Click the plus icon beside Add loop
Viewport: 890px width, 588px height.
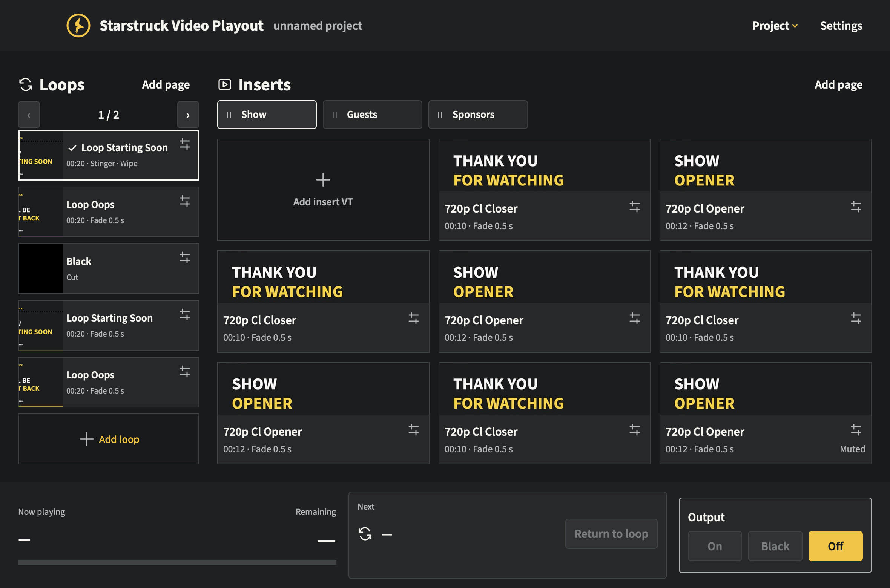click(x=86, y=439)
